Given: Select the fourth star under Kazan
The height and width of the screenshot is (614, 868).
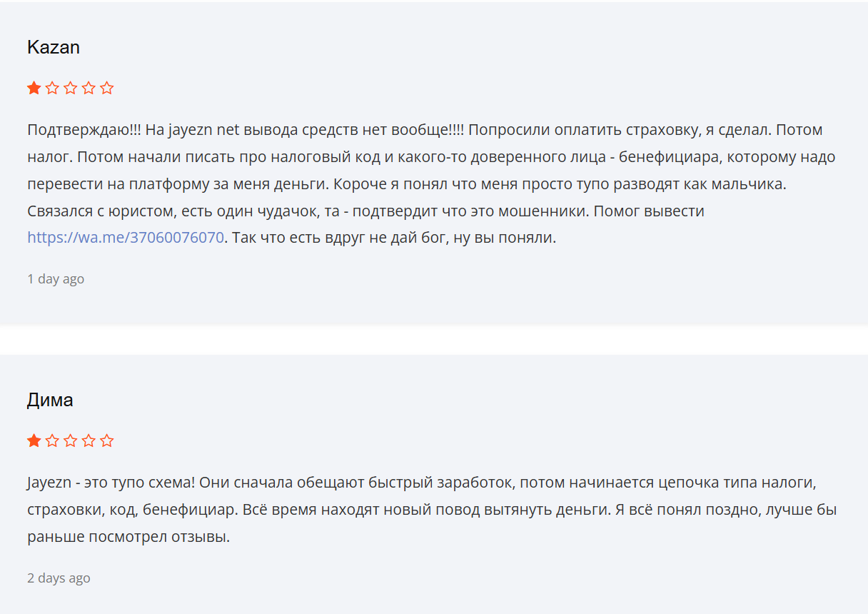Looking at the screenshot, I should (x=89, y=89).
